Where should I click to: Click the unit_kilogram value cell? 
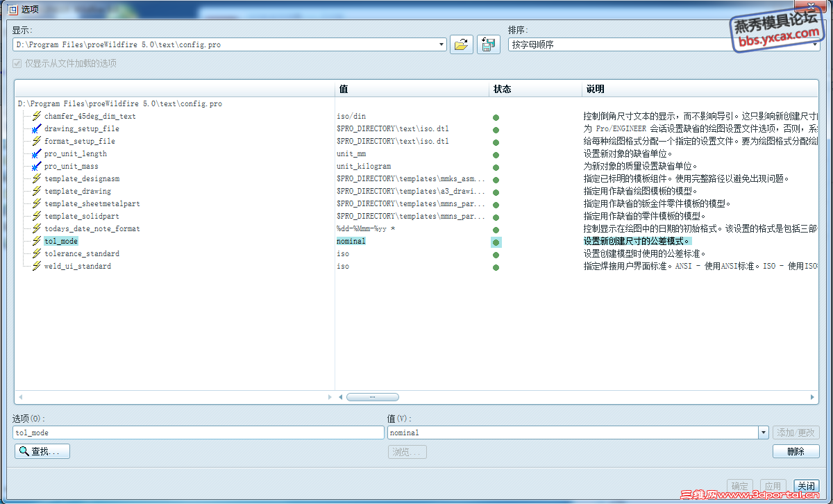pos(364,166)
